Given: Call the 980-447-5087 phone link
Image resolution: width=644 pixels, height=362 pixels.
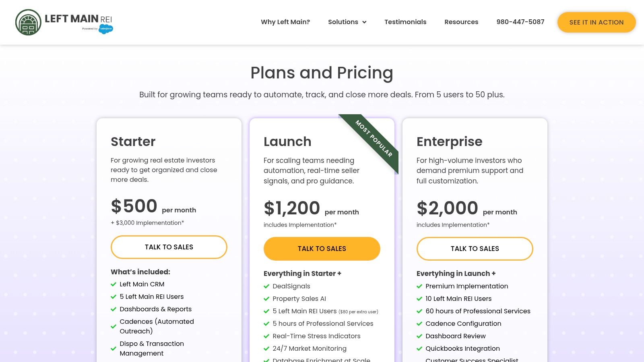Looking at the screenshot, I should pyautogui.click(x=520, y=22).
